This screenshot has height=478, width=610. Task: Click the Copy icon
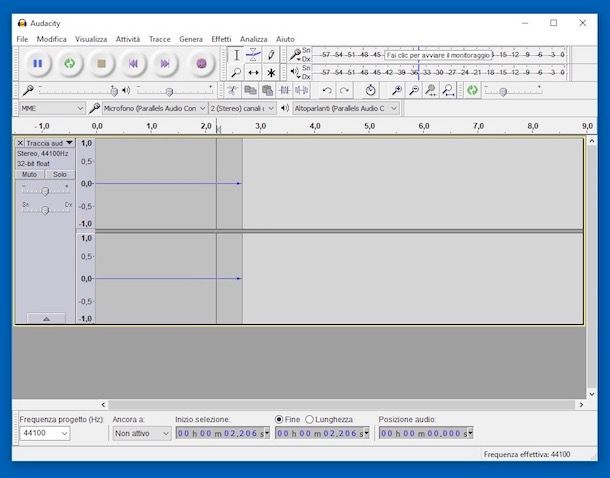pyautogui.click(x=250, y=91)
